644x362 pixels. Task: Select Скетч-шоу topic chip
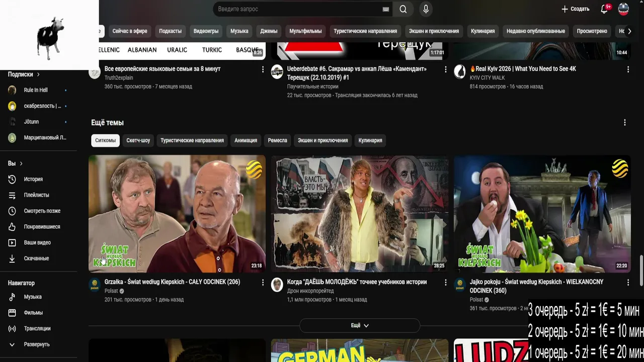(138, 140)
